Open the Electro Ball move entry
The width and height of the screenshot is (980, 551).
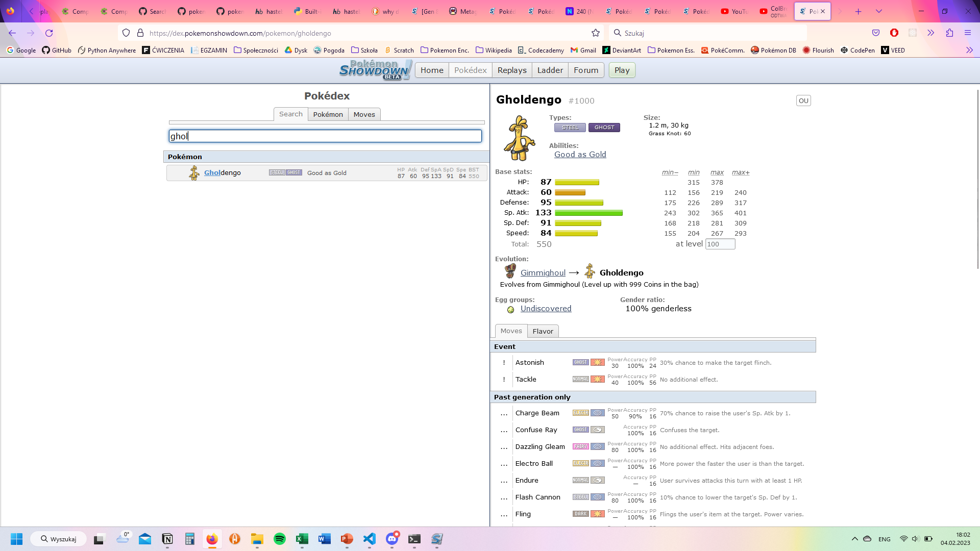click(x=653, y=463)
